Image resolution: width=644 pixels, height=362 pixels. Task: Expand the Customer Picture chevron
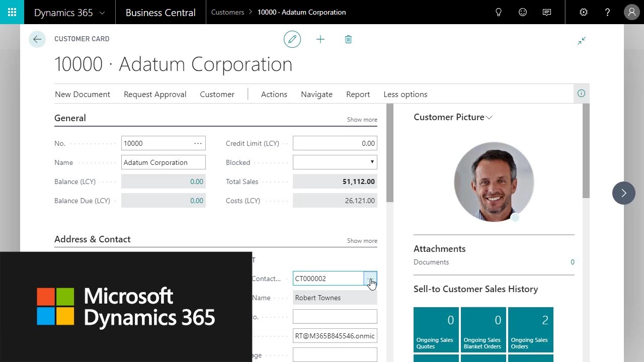(x=489, y=118)
